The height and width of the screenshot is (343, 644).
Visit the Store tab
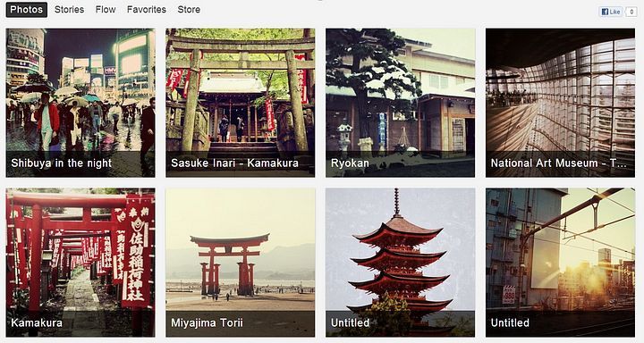pos(189,10)
